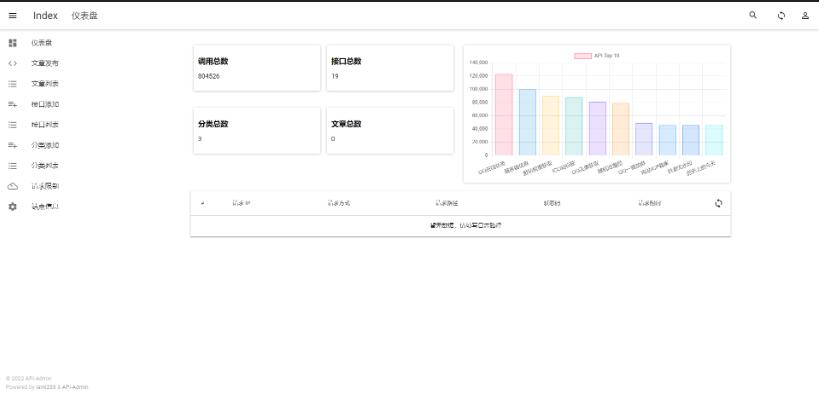Click the gear settings icon in sidebar
Screen dimensions: 825x394
tap(13, 207)
